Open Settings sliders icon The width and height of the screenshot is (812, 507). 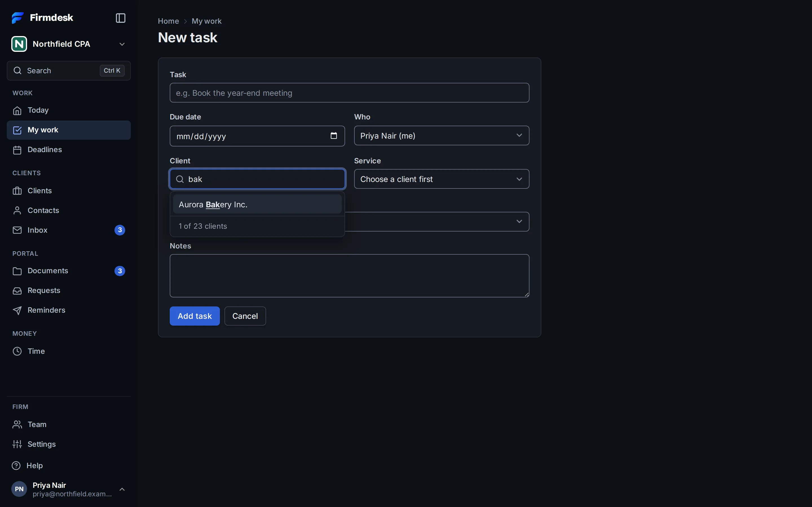coord(17,444)
